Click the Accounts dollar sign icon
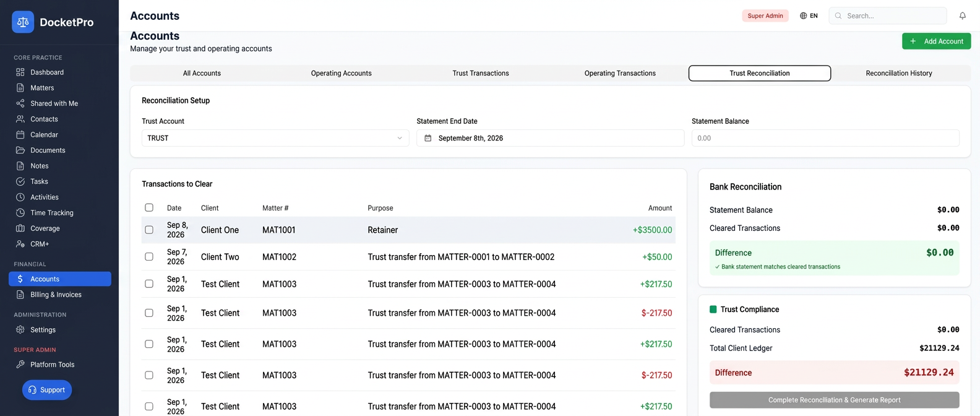980x416 pixels. 20,279
